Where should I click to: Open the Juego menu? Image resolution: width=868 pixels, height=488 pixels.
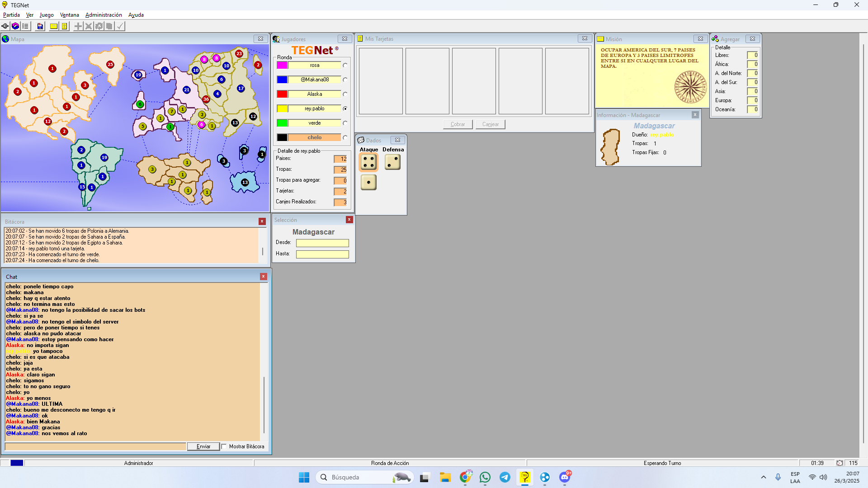[47, 15]
